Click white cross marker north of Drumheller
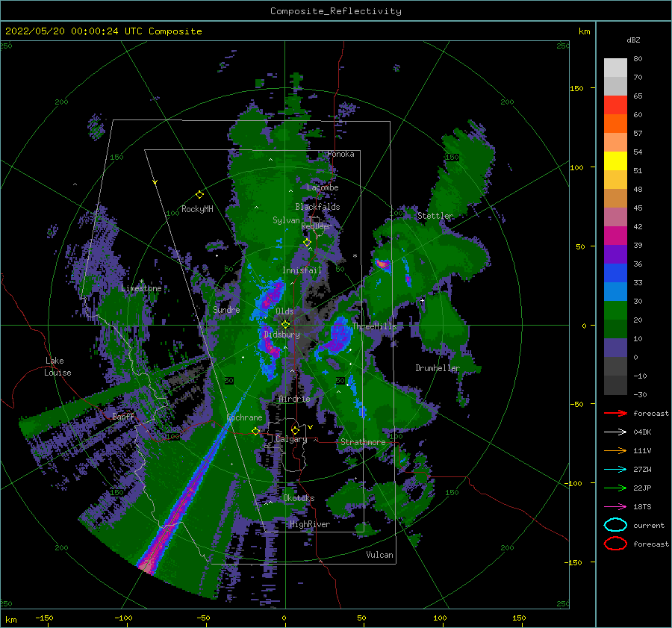Screen dimensions: 672x628 [422, 300]
